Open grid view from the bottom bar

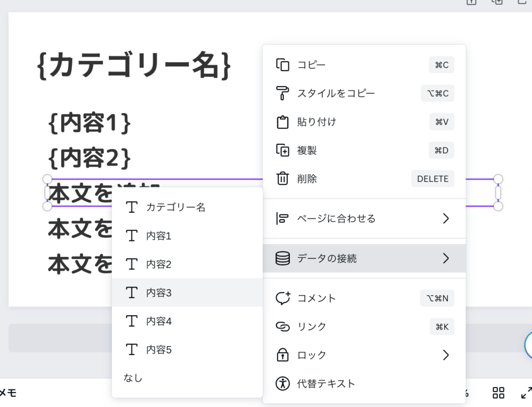498,393
